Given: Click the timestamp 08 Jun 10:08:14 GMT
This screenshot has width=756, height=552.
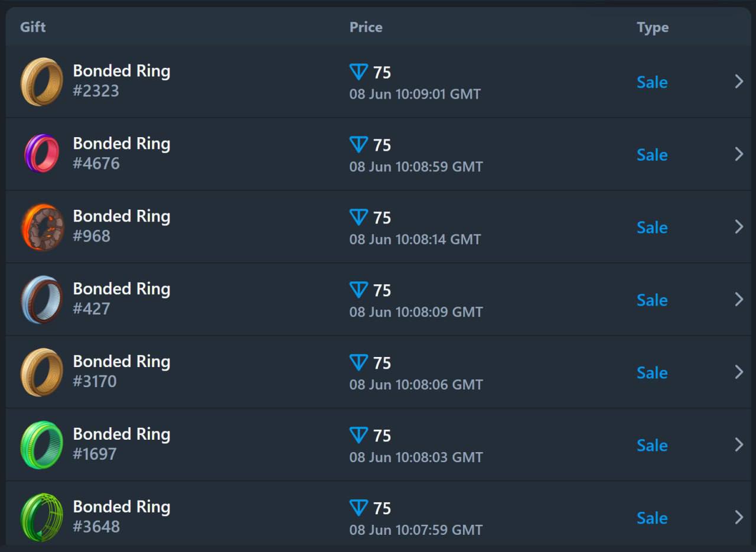Looking at the screenshot, I should [x=415, y=239].
